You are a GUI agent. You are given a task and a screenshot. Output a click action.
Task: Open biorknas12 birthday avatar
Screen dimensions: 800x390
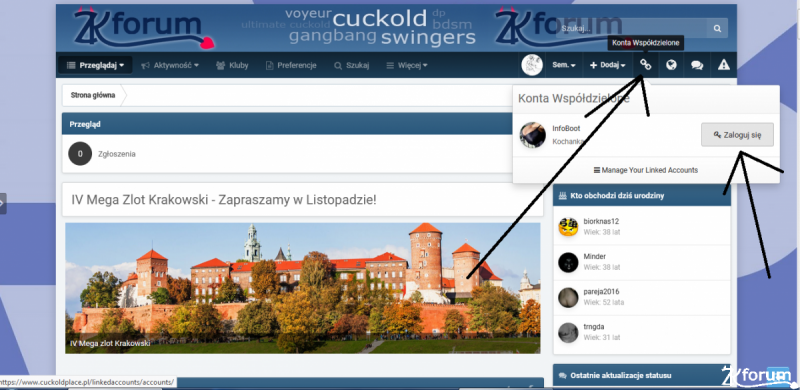568,227
